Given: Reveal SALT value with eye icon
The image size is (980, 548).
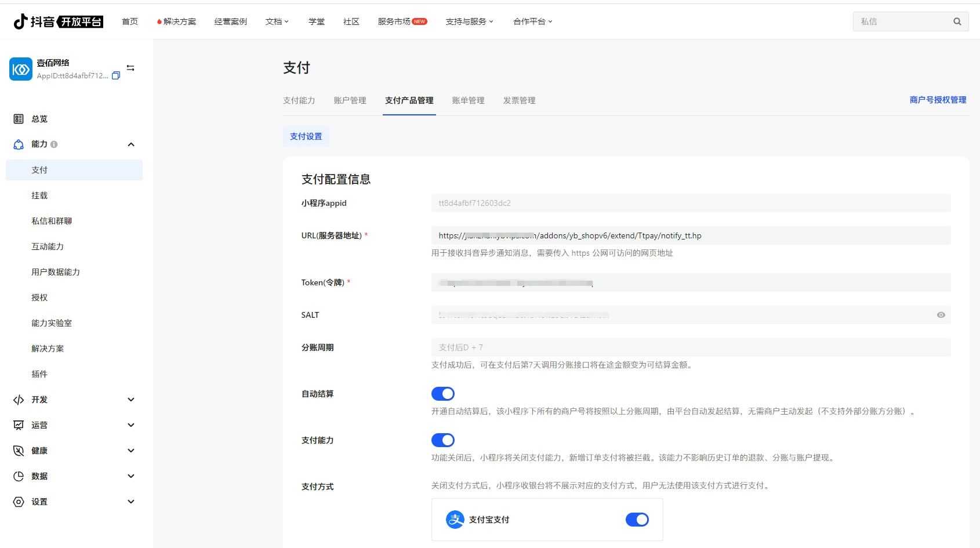Looking at the screenshot, I should coord(941,315).
